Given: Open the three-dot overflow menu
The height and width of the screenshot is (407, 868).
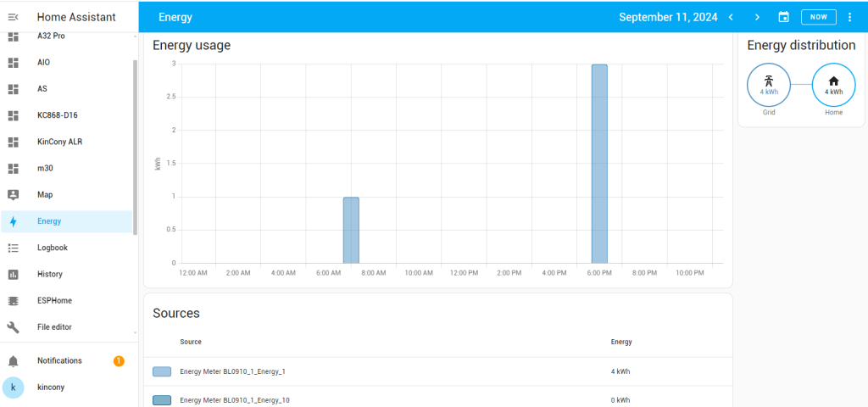Looking at the screenshot, I should point(850,17).
